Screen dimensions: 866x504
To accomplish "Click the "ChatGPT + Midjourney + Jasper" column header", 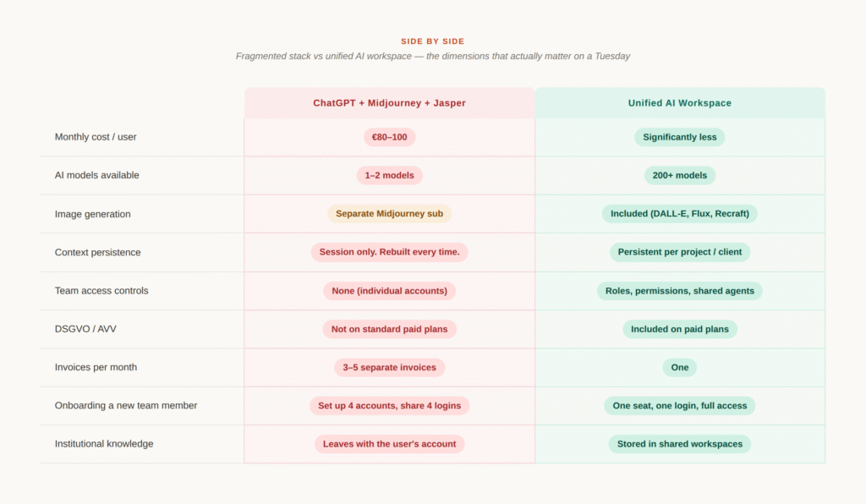I will click(389, 103).
